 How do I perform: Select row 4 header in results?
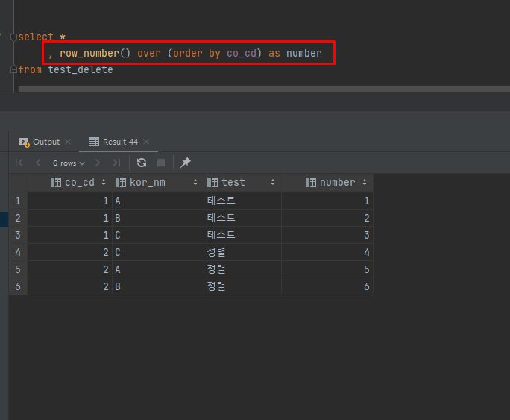(x=18, y=252)
